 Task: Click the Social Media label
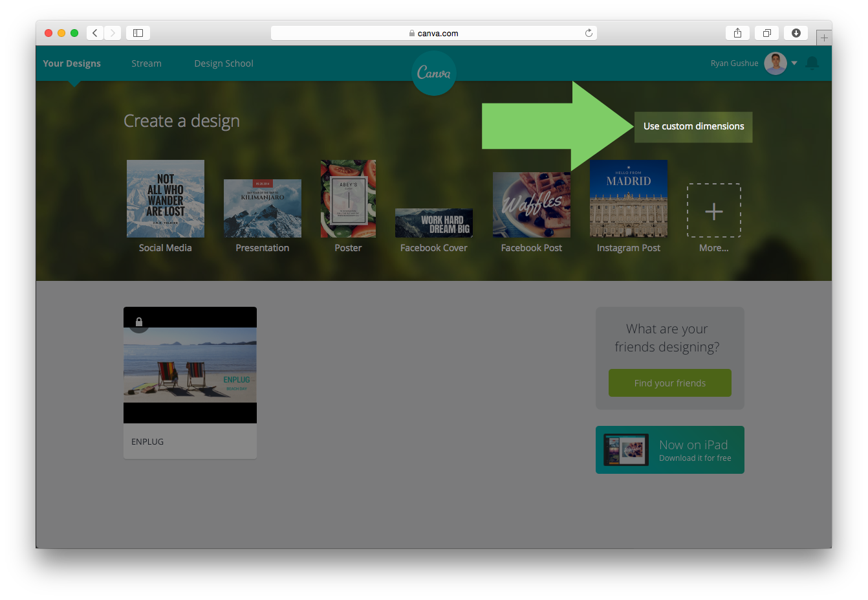click(166, 248)
